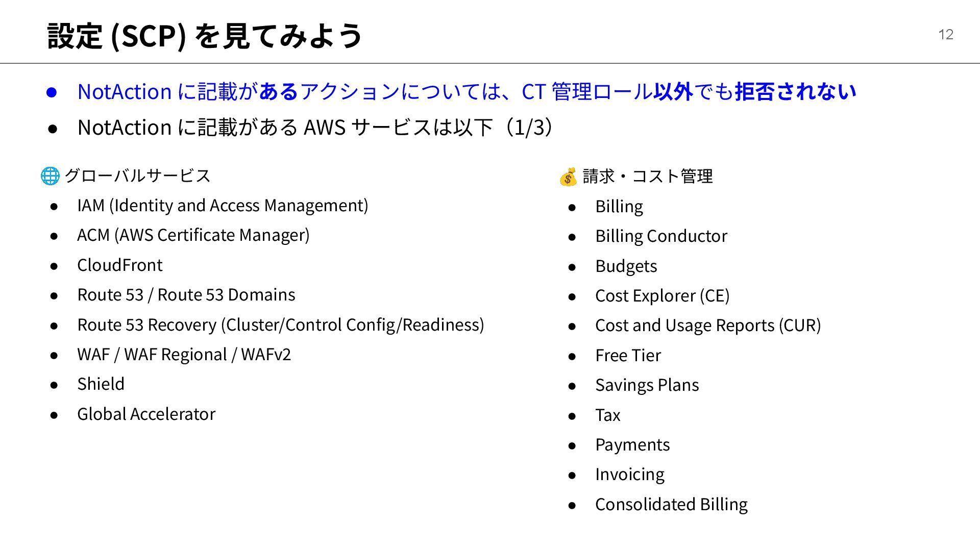Screen dimensions: 980x551
Task: Click ACM (AWS Certificate Manager)
Action: tap(193, 235)
